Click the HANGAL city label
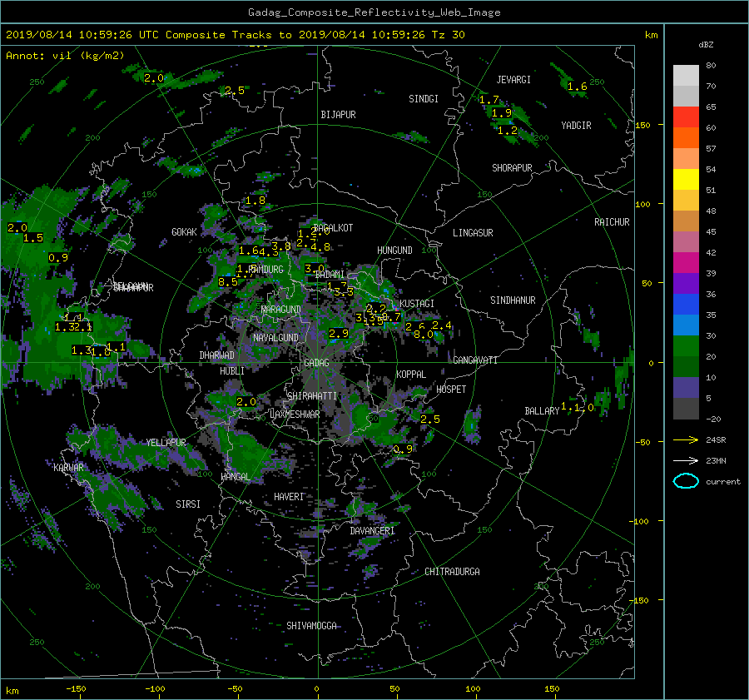 (x=236, y=477)
